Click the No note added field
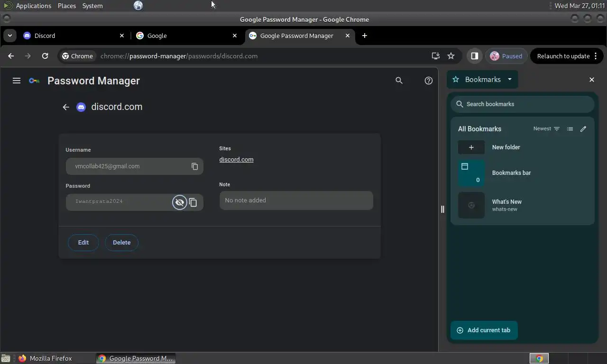The height and width of the screenshot is (364, 607). pyautogui.click(x=296, y=200)
